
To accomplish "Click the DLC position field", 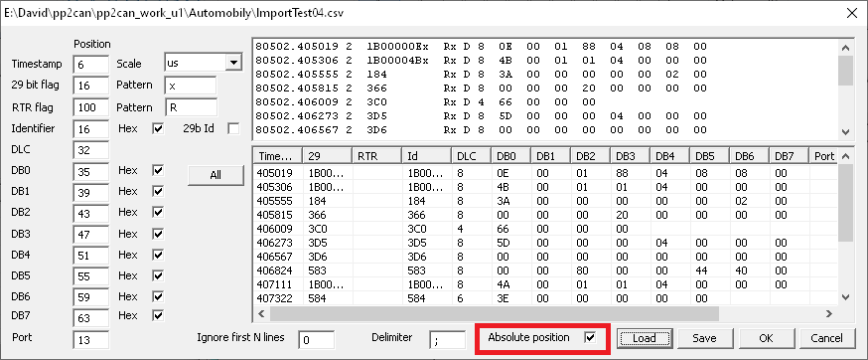I will [x=90, y=150].
